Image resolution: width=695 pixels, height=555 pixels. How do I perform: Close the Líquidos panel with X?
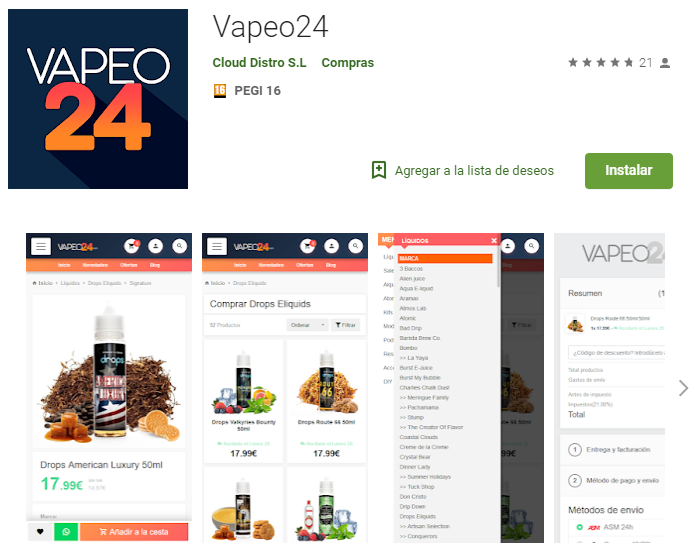[x=494, y=240]
